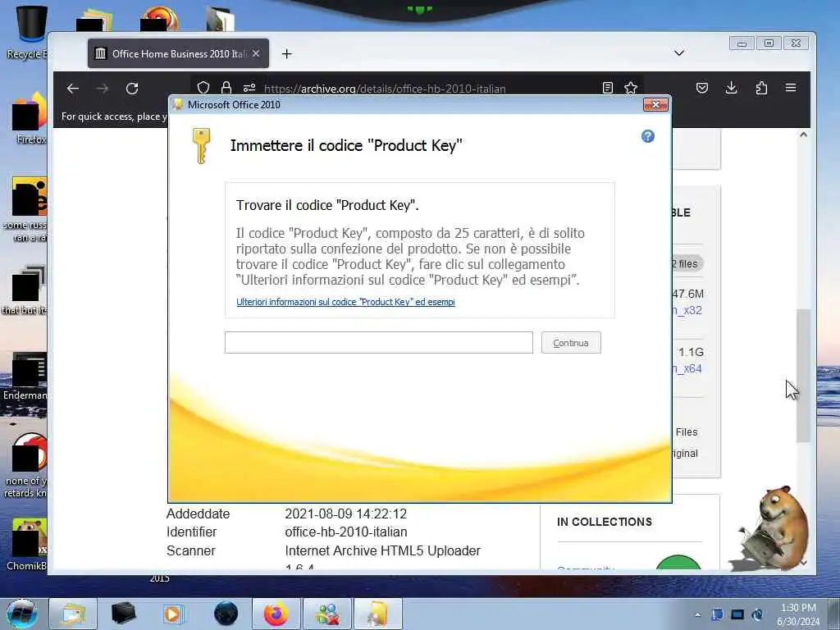
Task: Click the Firefox taskbar button
Action: [x=276, y=614]
